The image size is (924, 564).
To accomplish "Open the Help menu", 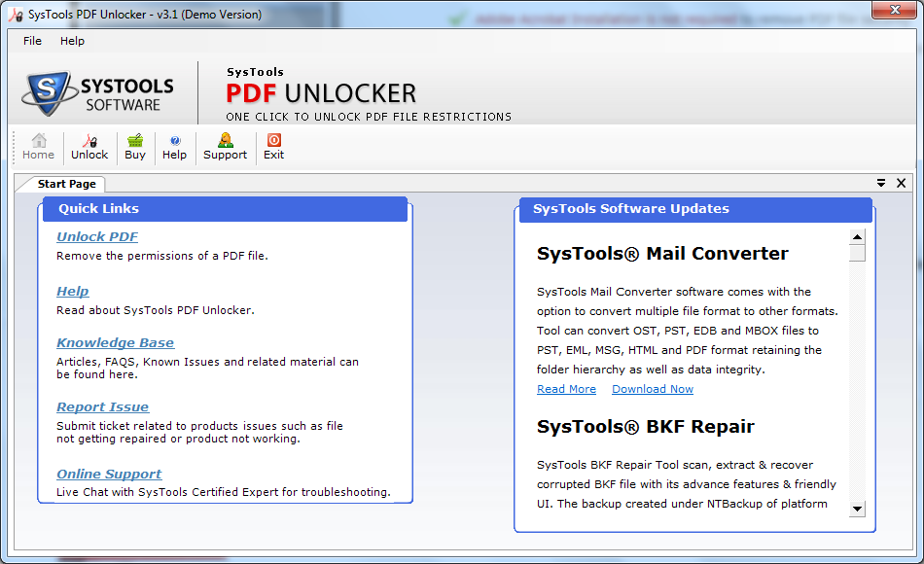I will (72, 41).
